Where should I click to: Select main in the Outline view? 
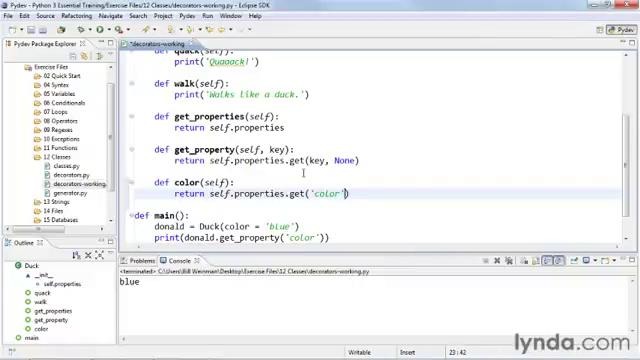31,338
